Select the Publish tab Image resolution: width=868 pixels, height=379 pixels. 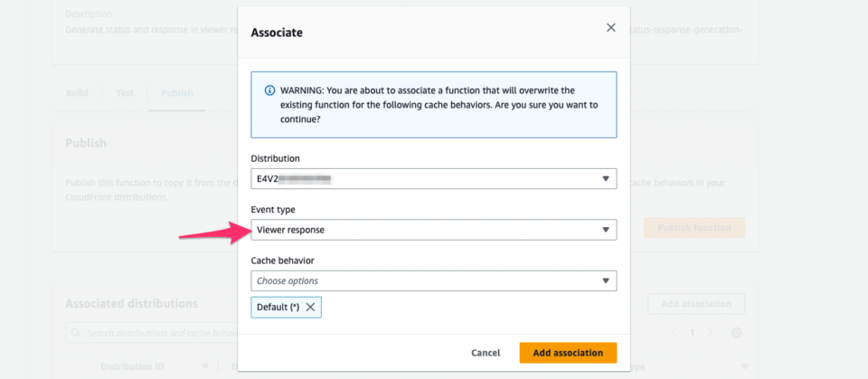(x=176, y=92)
